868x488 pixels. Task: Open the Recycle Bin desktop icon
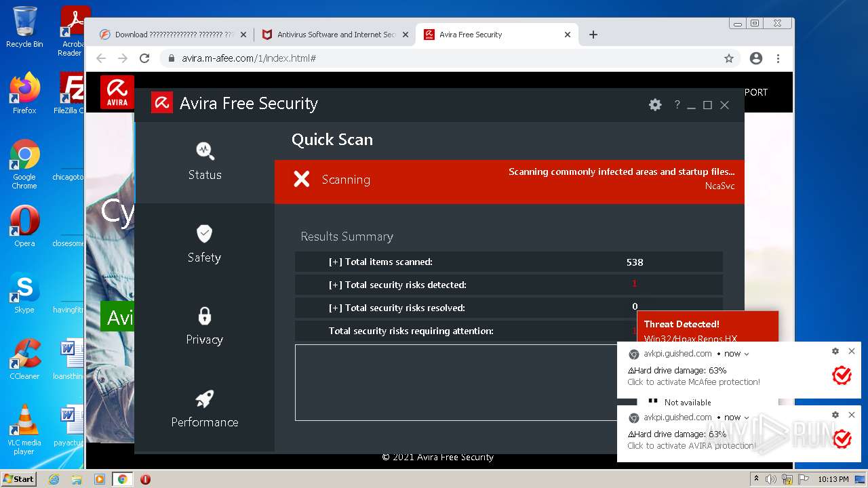point(24,27)
